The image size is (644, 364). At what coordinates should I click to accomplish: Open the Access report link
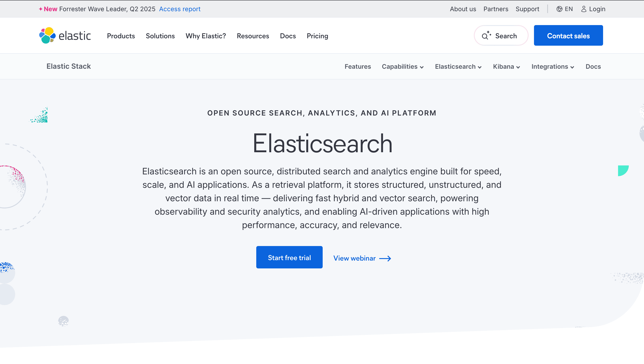(180, 9)
